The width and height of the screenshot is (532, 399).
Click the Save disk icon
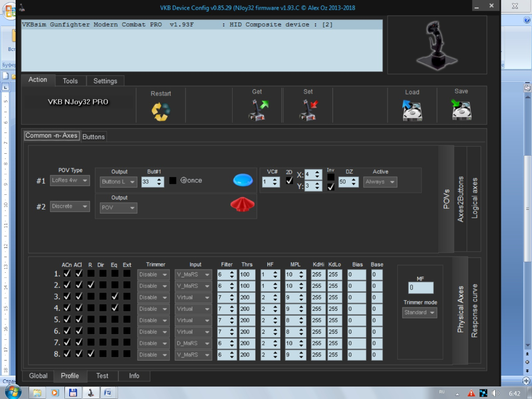461,110
